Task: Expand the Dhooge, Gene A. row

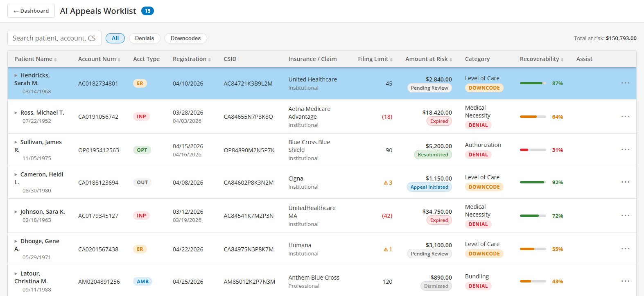Action: (x=16, y=241)
